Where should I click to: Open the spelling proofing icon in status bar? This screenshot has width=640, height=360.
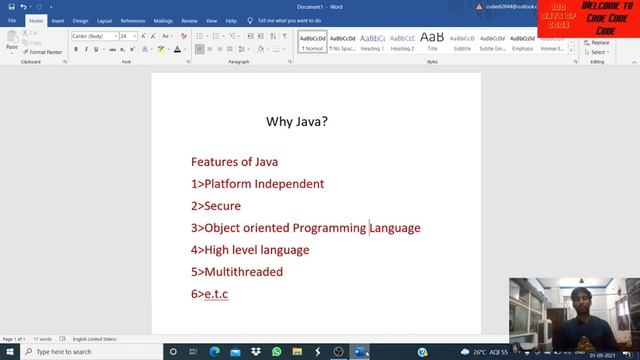[62, 339]
